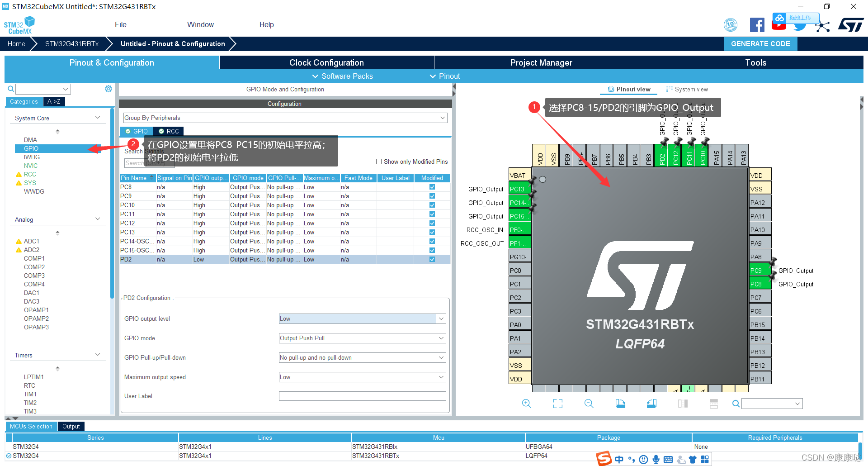
Task: Flip the chip view vertically
Action: (x=714, y=404)
